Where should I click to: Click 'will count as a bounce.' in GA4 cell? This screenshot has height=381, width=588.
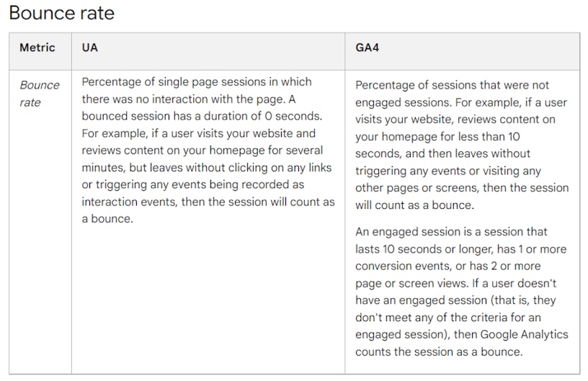click(x=414, y=205)
